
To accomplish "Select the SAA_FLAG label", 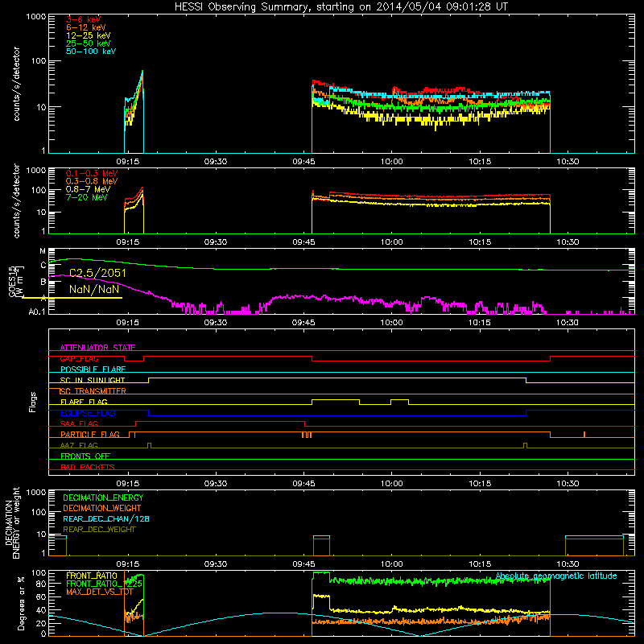I will click(79, 423).
